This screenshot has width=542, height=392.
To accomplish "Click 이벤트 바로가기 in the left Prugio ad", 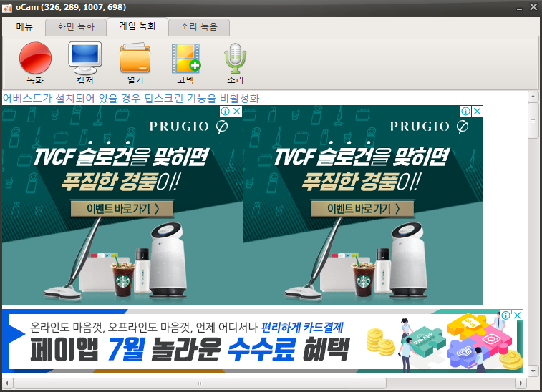I will click(122, 209).
